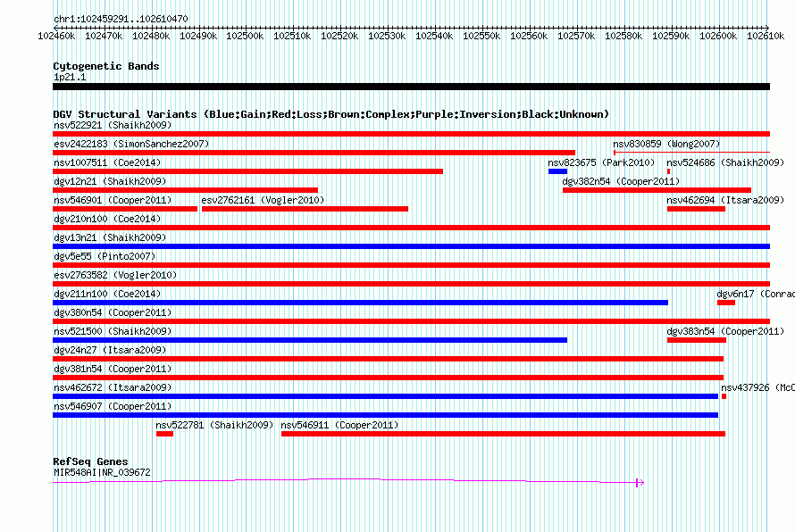
Task: Click the dgv13n21 (Shaikh2009) label
Action: (x=110, y=237)
